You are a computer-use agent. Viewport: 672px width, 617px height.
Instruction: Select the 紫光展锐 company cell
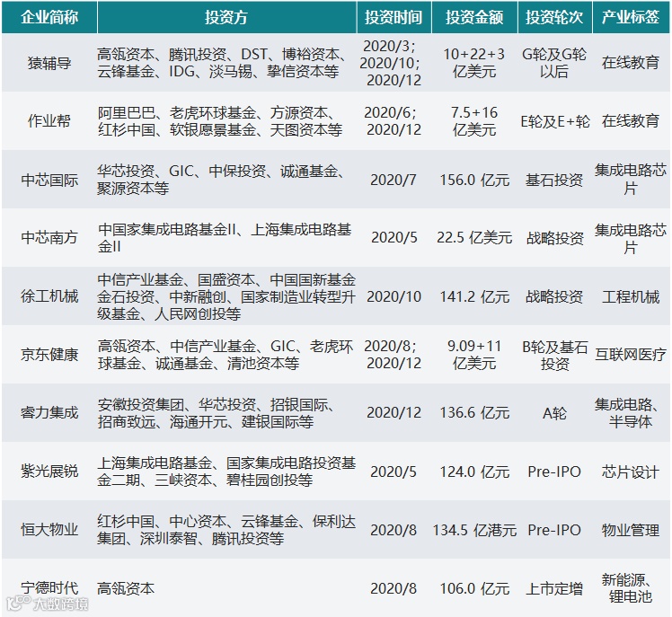tap(49, 472)
